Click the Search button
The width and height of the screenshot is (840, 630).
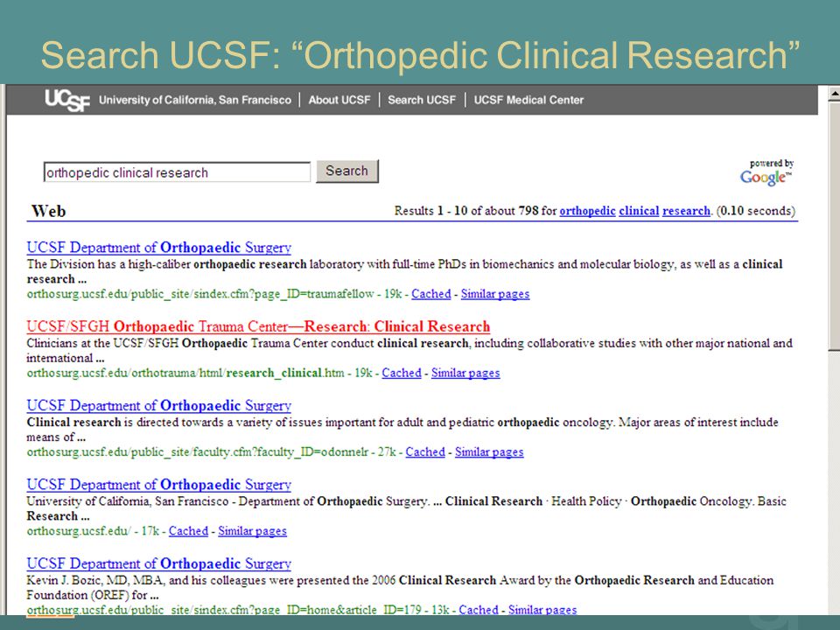347,171
